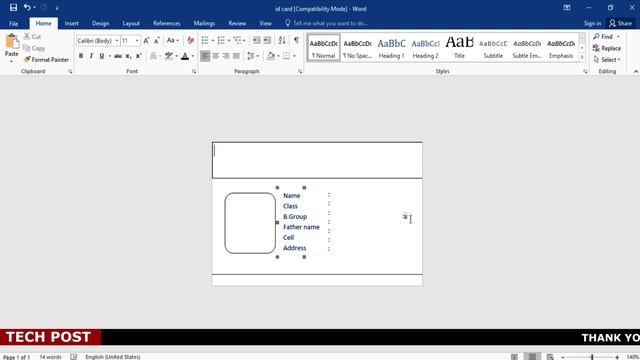Click the Copy command
Image resolution: width=640 pixels, height=360 pixels.
[x=34, y=48]
